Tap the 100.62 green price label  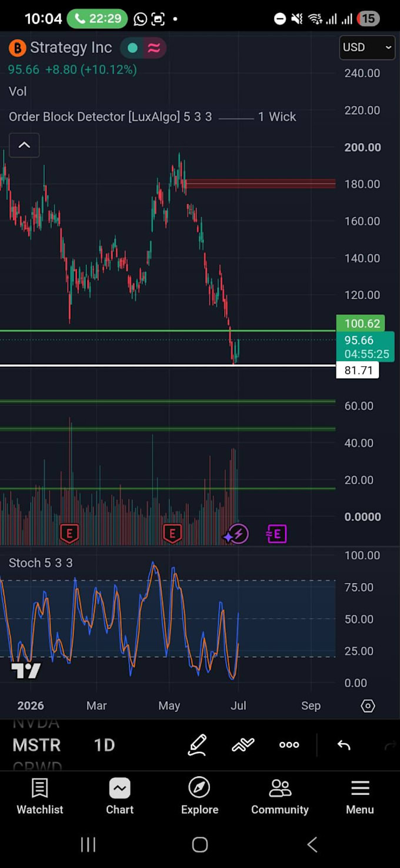click(x=361, y=323)
